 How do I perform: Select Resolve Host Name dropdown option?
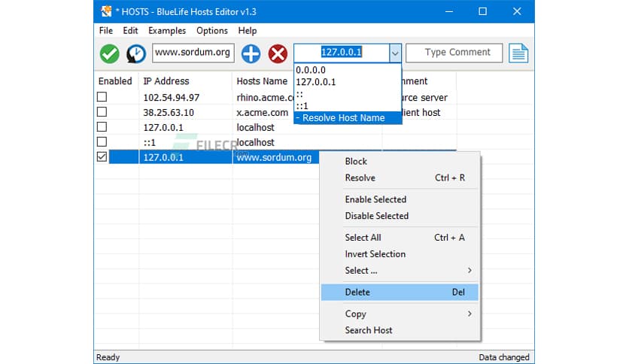[x=348, y=118]
